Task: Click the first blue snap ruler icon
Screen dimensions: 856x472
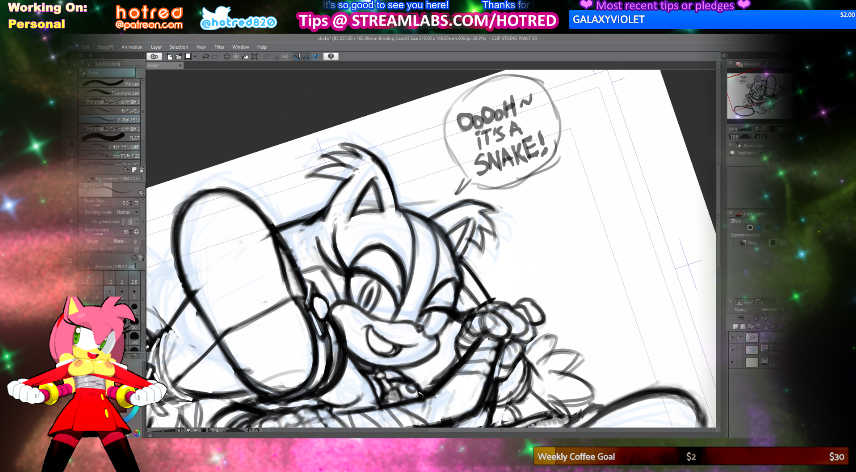Action: [x=296, y=57]
